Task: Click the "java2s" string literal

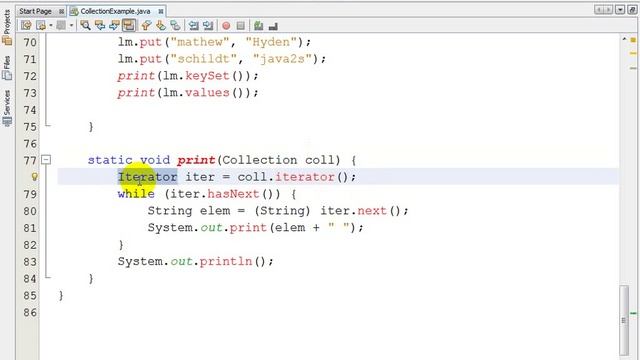Action: [282, 59]
